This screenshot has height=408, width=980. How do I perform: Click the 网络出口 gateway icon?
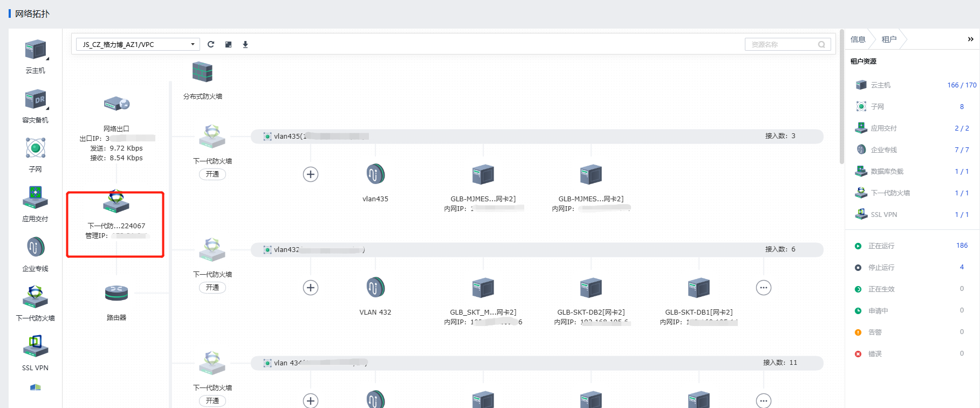click(x=116, y=104)
